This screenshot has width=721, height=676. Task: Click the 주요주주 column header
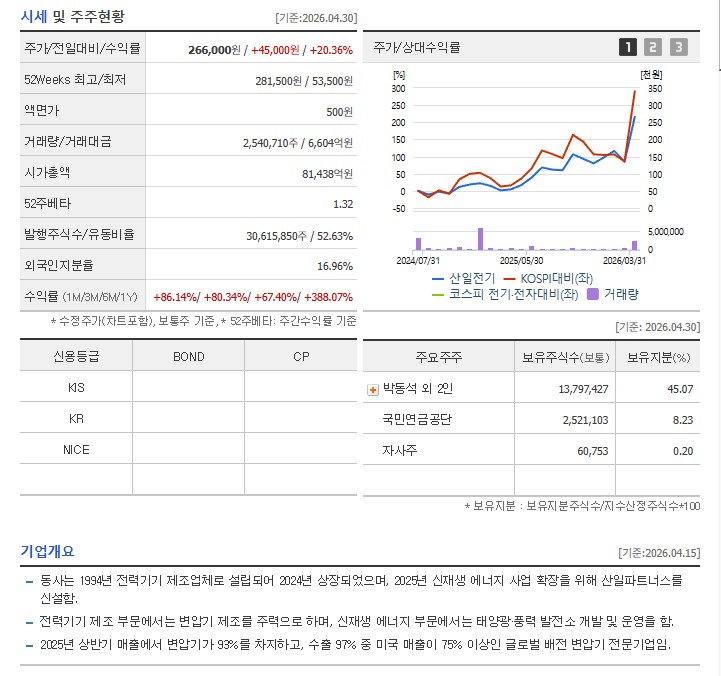(439, 357)
